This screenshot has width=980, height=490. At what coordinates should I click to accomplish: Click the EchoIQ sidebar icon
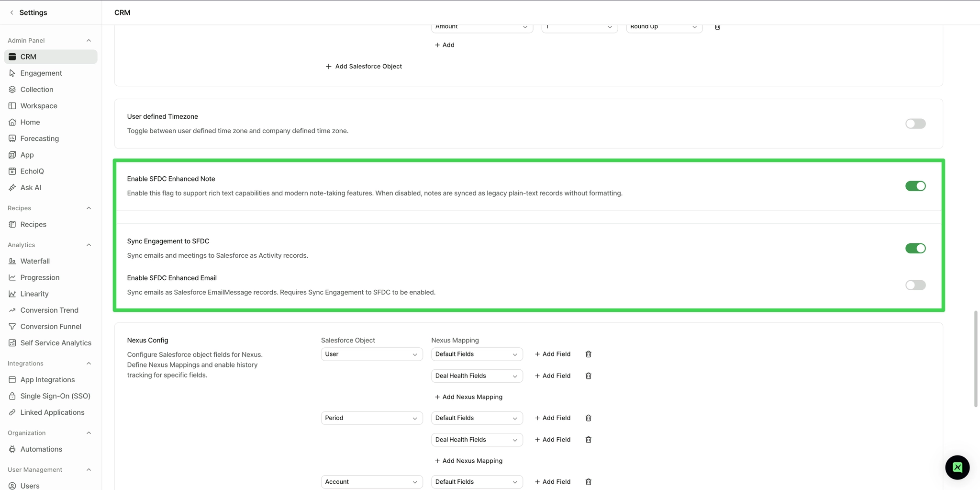pos(12,171)
